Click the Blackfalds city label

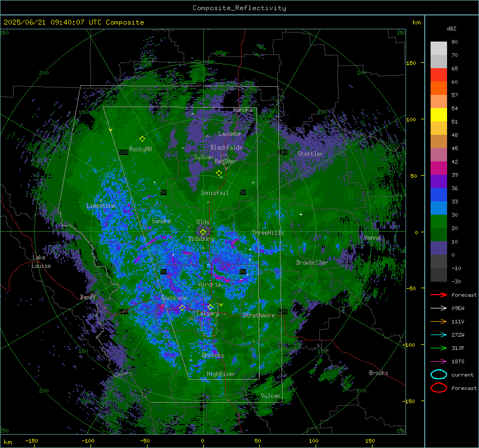point(226,148)
